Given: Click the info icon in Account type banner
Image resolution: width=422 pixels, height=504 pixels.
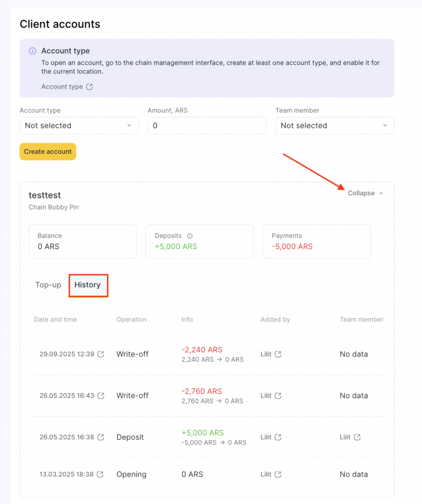Looking at the screenshot, I should pos(32,51).
